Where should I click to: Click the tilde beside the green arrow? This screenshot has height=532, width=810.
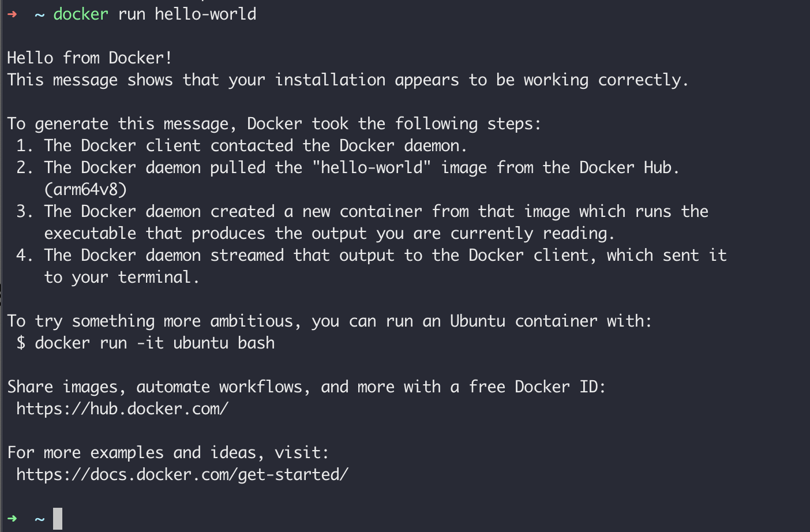(x=39, y=519)
